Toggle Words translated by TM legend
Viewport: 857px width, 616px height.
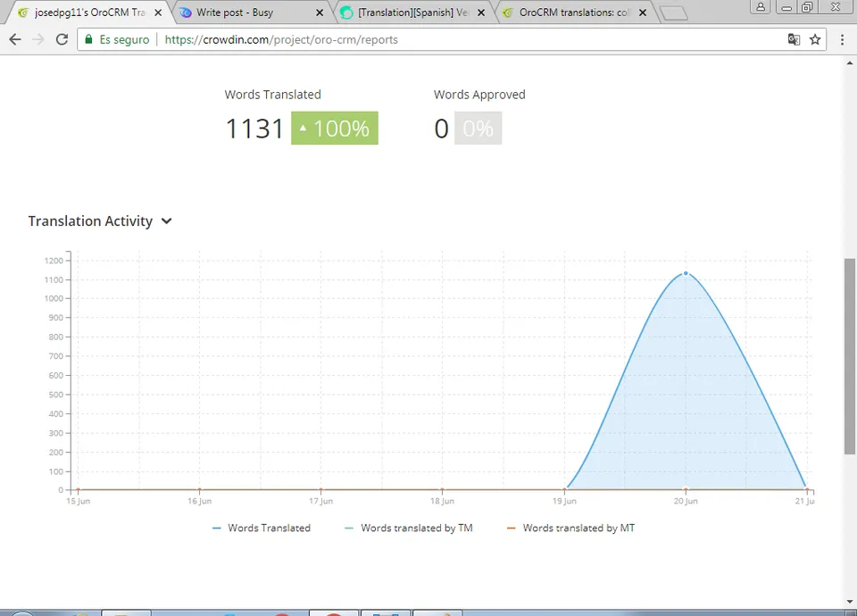pos(409,528)
